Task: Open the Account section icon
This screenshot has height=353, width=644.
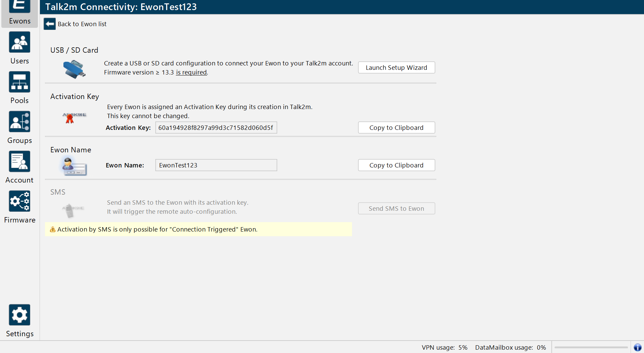Action: (19, 161)
